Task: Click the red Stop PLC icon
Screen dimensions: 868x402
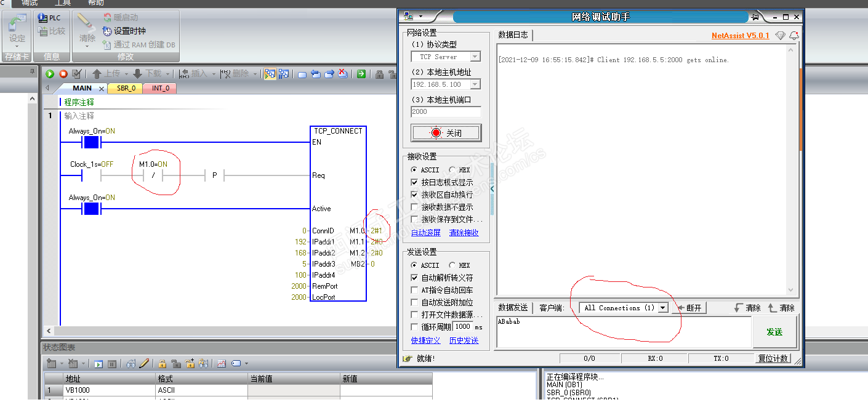Action: click(63, 74)
